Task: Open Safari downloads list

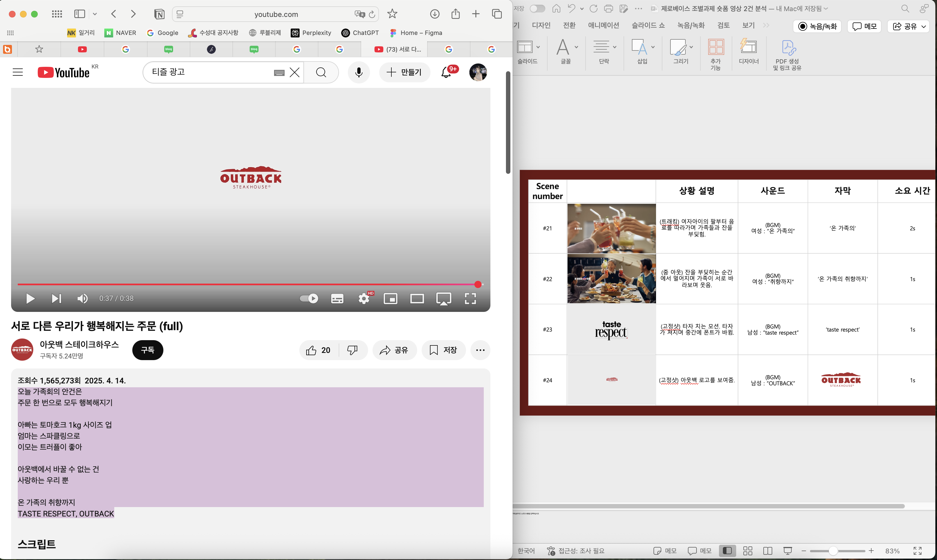Action: click(x=435, y=14)
